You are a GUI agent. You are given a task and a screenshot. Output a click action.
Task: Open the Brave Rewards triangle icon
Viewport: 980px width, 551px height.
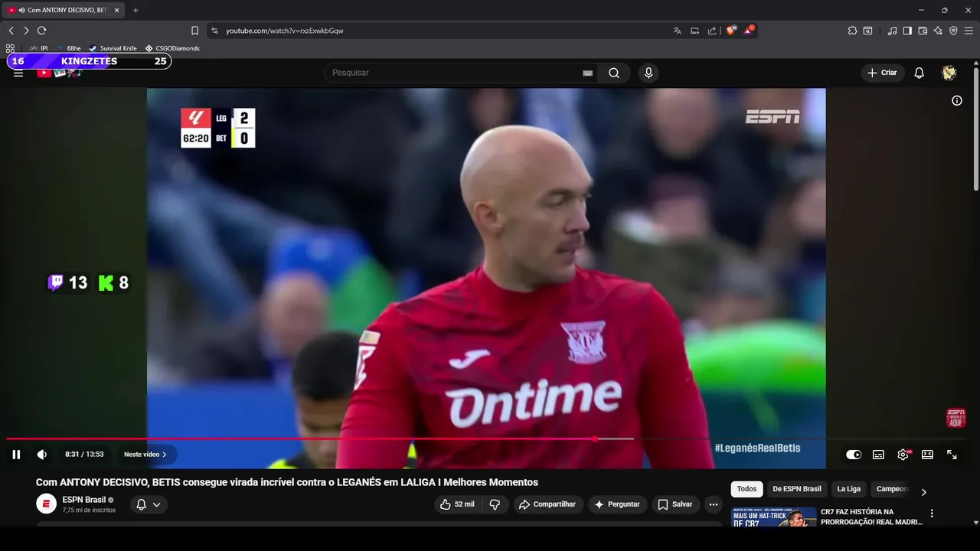748,31
